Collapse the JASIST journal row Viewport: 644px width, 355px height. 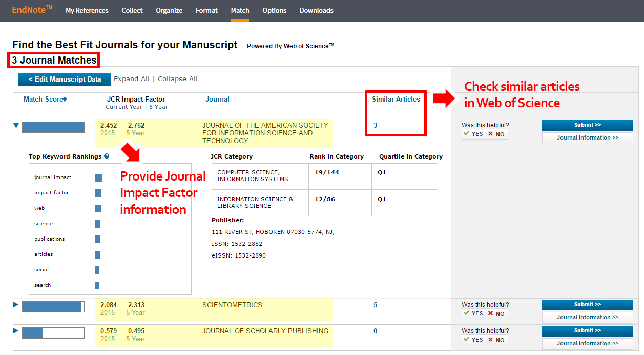pyautogui.click(x=16, y=126)
